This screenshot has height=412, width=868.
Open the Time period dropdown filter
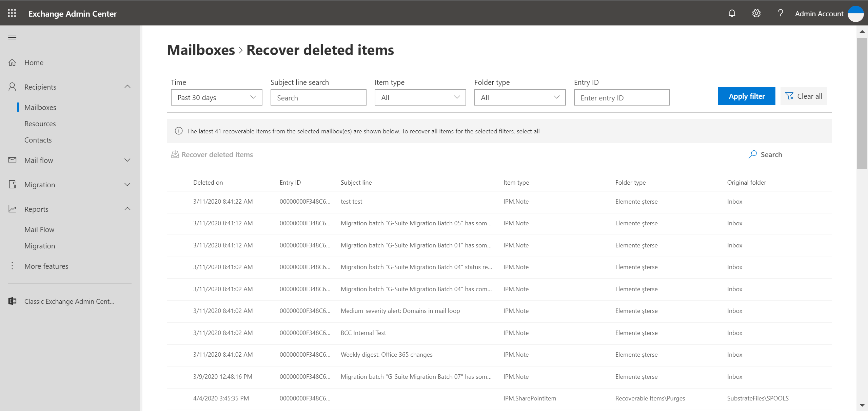click(215, 97)
